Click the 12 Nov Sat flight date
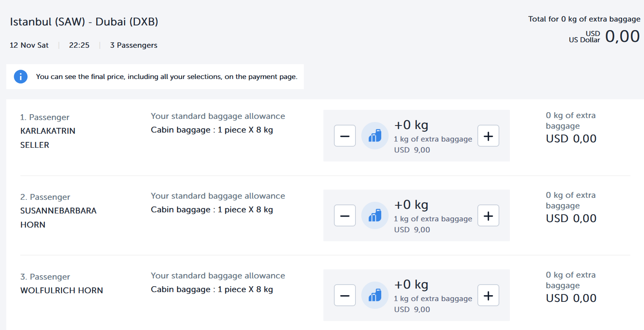 click(x=29, y=45)
